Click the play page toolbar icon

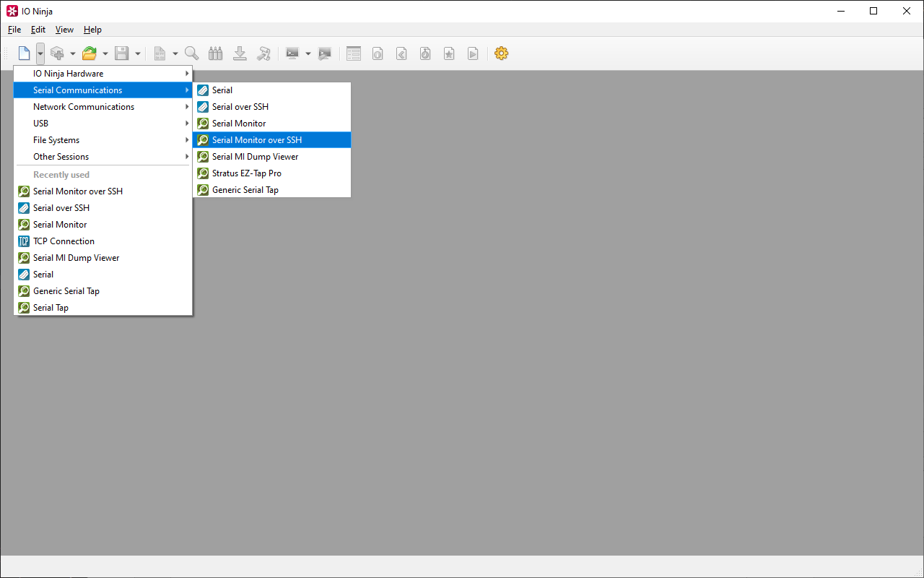(x=473, y=53)
